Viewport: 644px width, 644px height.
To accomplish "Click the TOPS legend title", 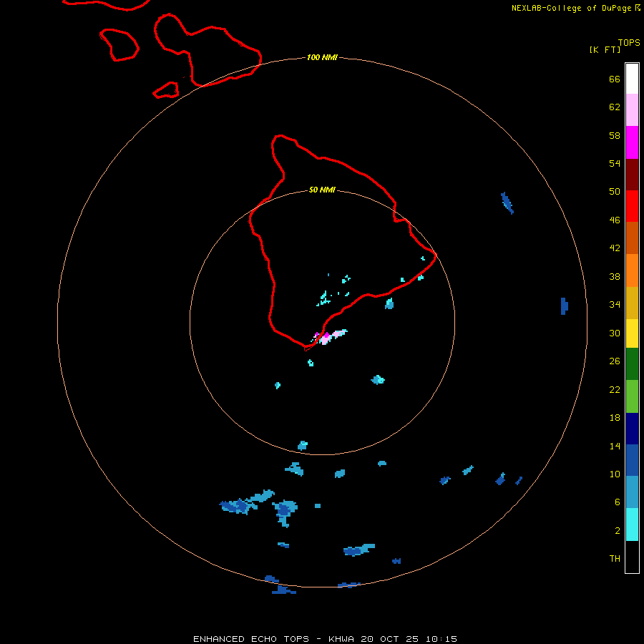I will (x=629, y=42).
